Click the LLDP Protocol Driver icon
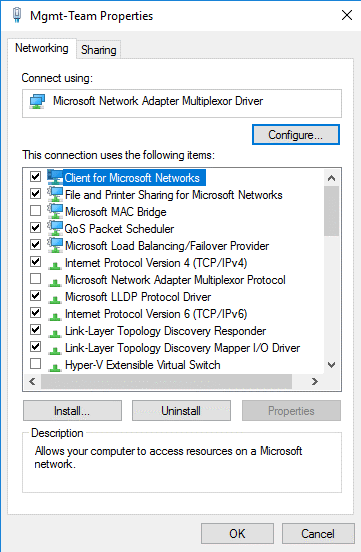This screenshot has height=552, width=361. (55, 299)
